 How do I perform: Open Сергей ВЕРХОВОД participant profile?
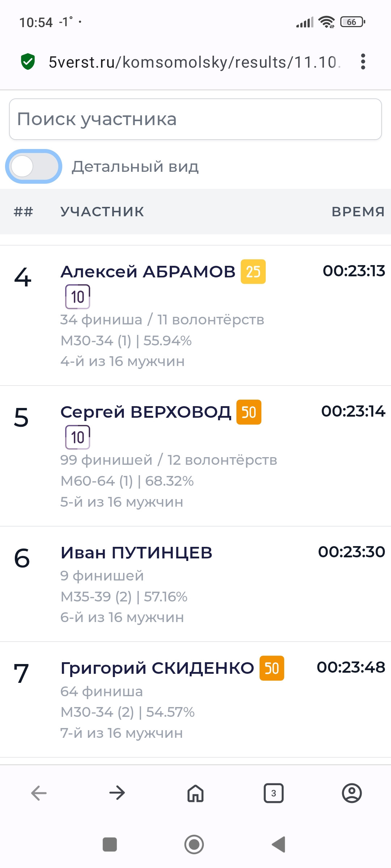(x=146, y=412)
